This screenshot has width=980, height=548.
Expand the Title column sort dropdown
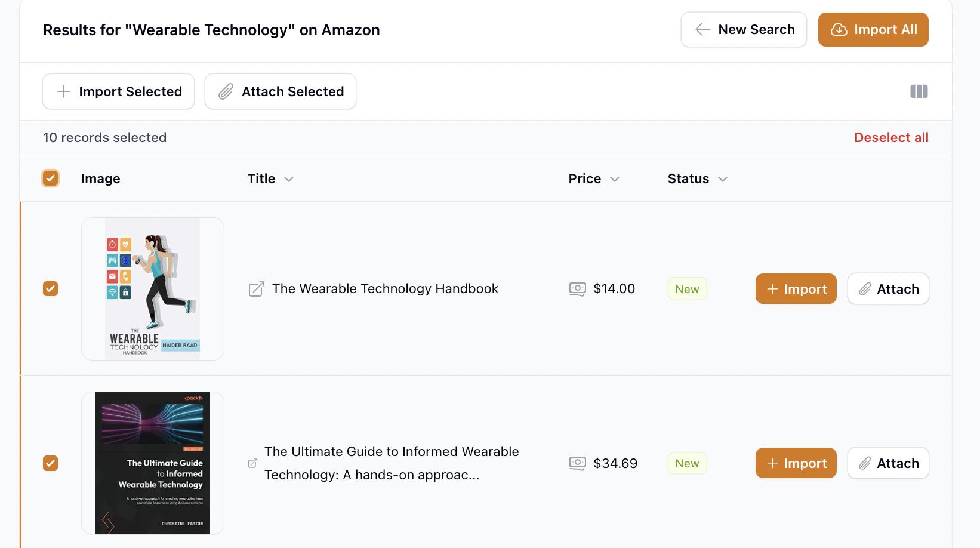pyautogui.click(x=289, y=179)
